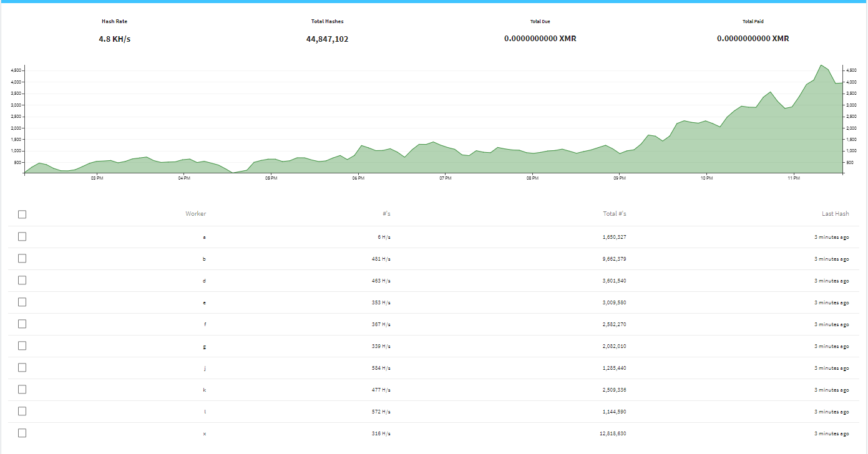Open worker d name link

tap(205, 281)
